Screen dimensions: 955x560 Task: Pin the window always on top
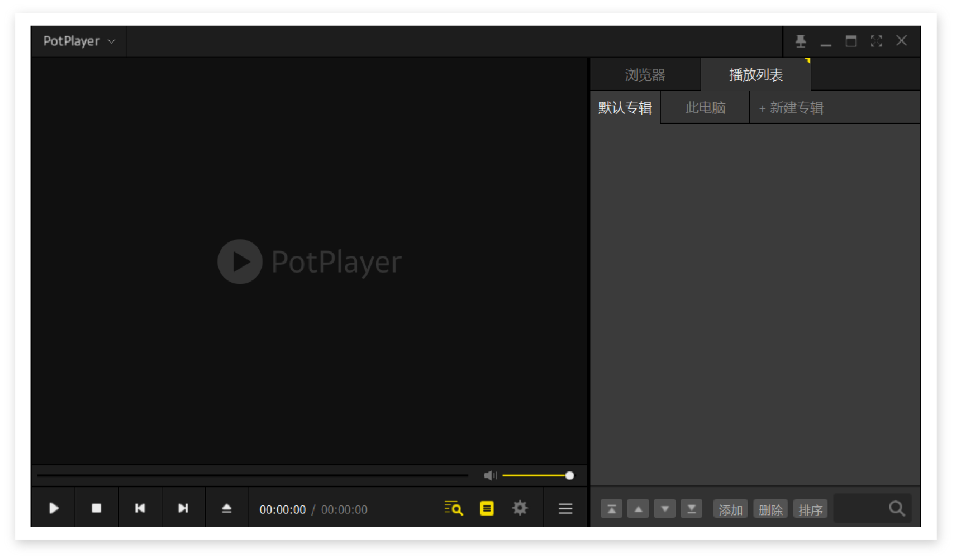[801, 41]
